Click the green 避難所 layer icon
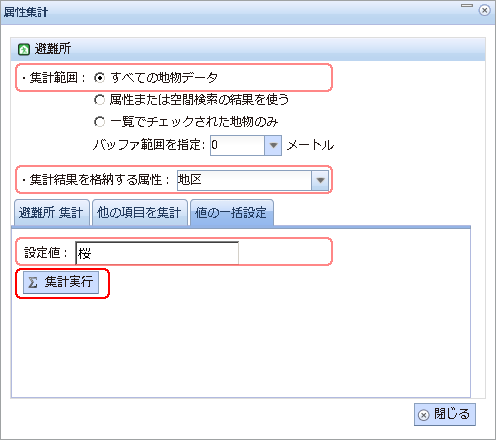This screenshot has height=440, width=496. pyautogui.click(x=24, y=49)
